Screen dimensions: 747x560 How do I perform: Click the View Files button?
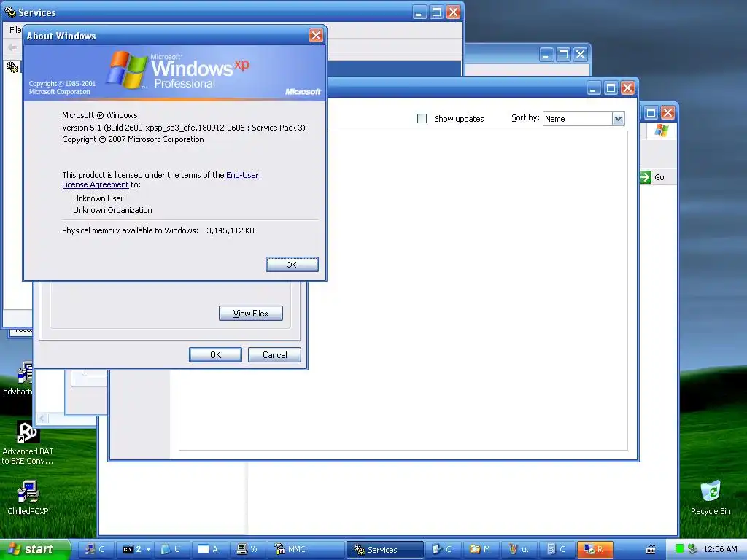pos(251,314)
